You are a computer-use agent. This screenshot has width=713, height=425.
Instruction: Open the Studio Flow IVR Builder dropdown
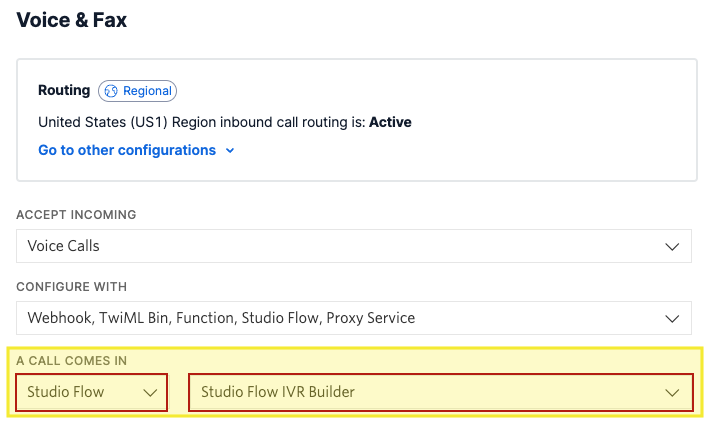(x=441, y=392)
